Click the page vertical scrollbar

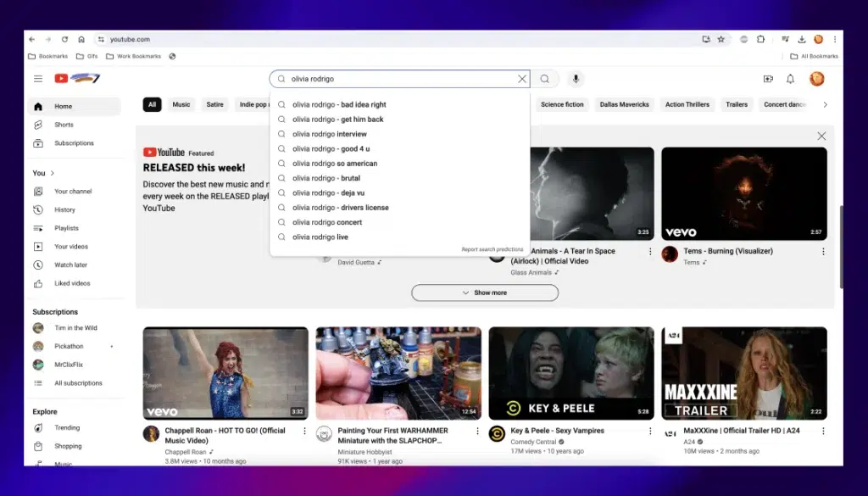(842, 247)
